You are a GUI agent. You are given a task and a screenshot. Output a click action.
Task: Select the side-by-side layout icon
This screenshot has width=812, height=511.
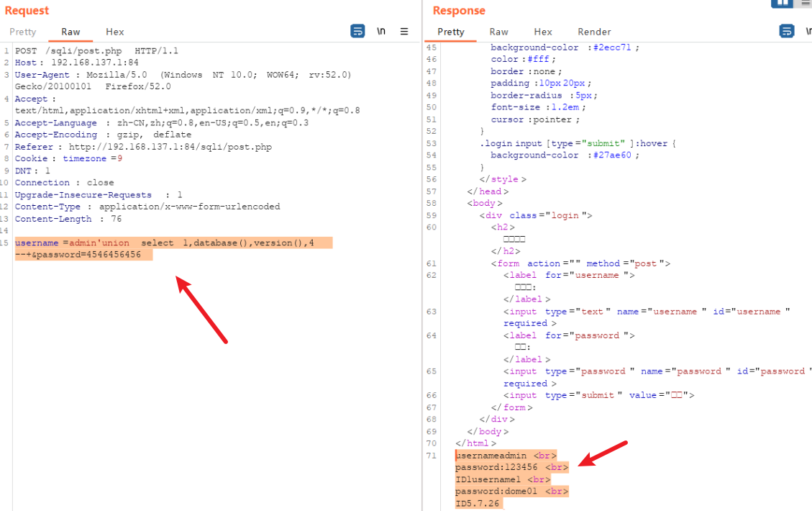click(782, 3)
